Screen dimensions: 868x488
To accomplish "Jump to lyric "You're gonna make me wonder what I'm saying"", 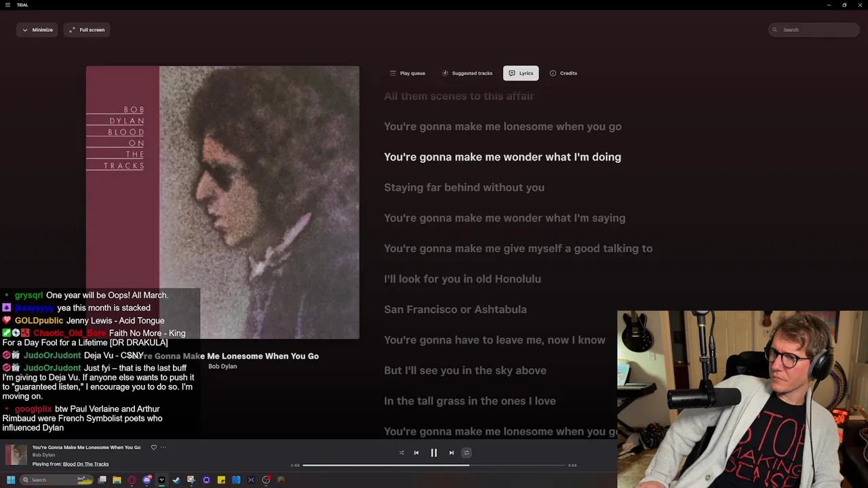I will click(505, 218).
